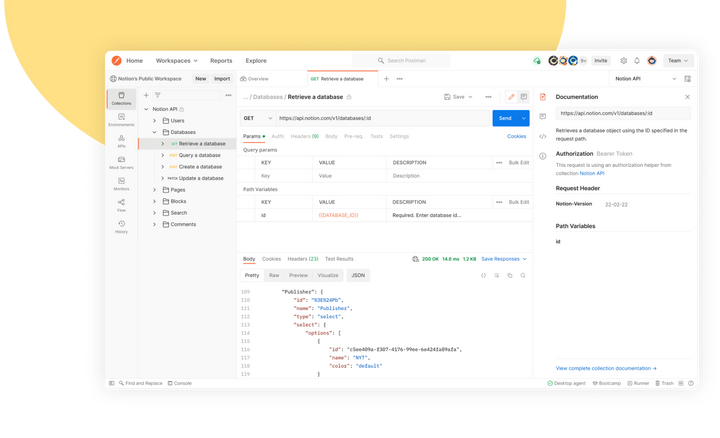The height and width of the screenshot is (438, 720).
Task: Click the Invite button
Action: coord(601,61)
